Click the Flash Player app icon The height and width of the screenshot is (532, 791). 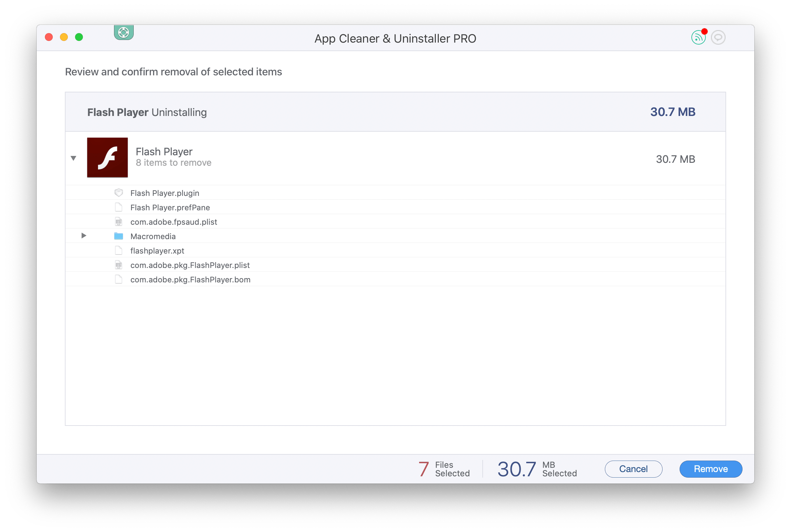point(107,158)
